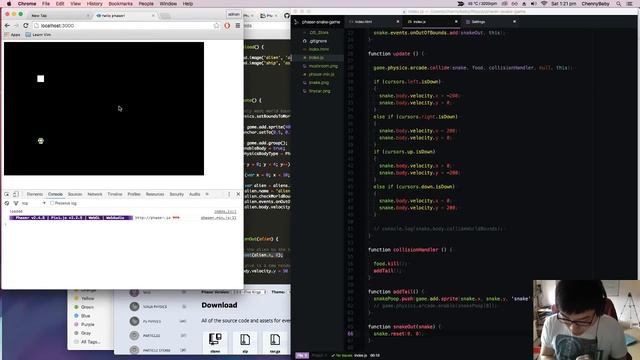
Task: Click the Wi-Fi icon in the menu bar
Action: tap(544, 4)
